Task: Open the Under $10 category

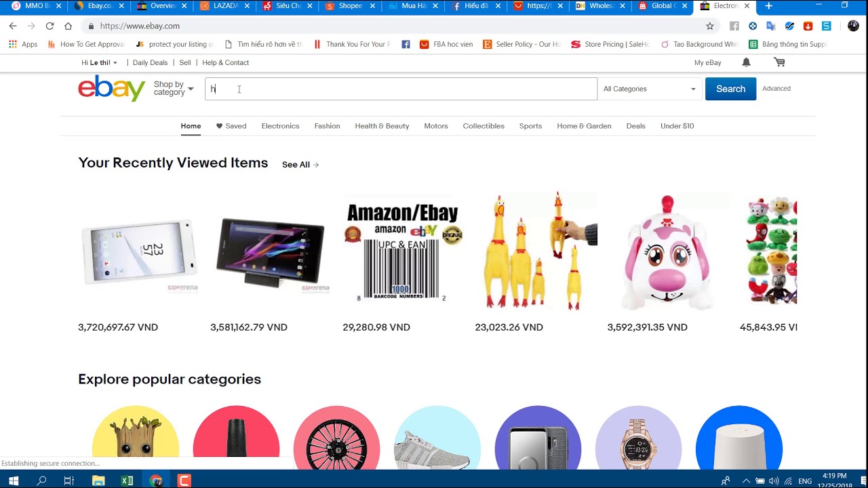Action: 677,126
